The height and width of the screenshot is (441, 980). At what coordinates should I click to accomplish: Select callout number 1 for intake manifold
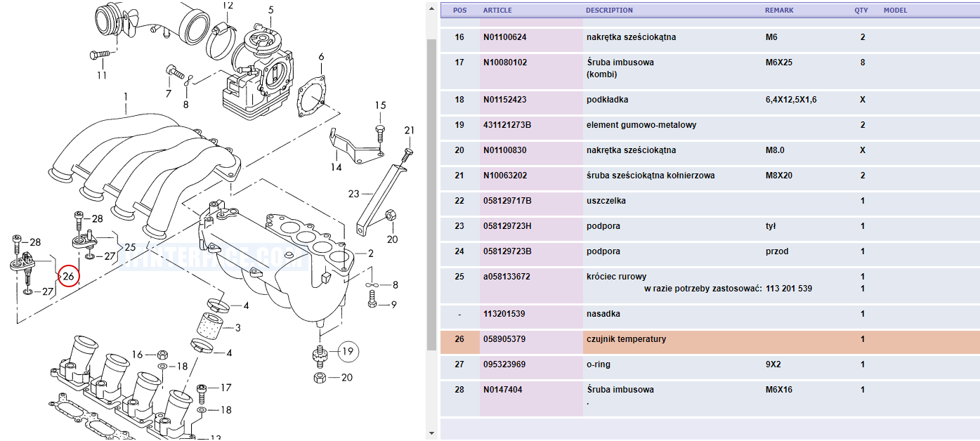point(125,96)
